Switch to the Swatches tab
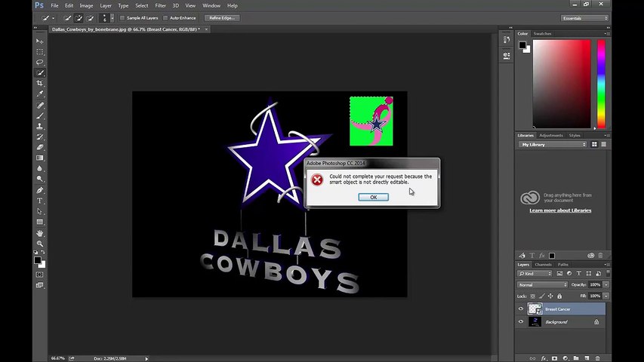The height and width of the screenshot is (362, 644). 542,34
